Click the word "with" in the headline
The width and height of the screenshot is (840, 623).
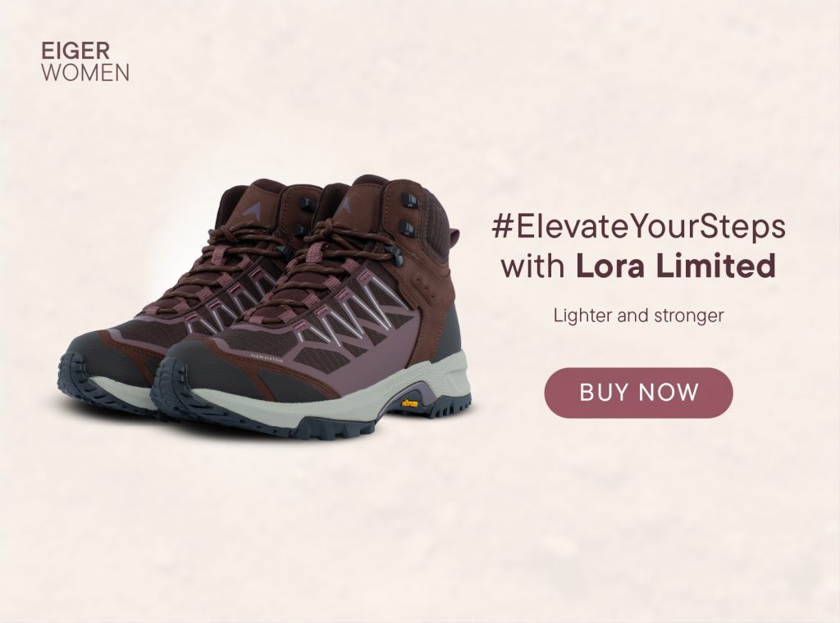pyautogui.click(x=533, y=266)
